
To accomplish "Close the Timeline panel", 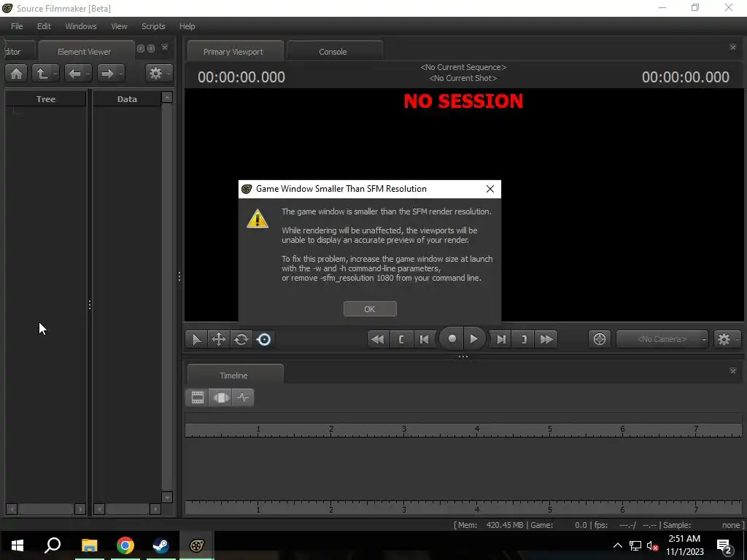I will click(732, 370).
